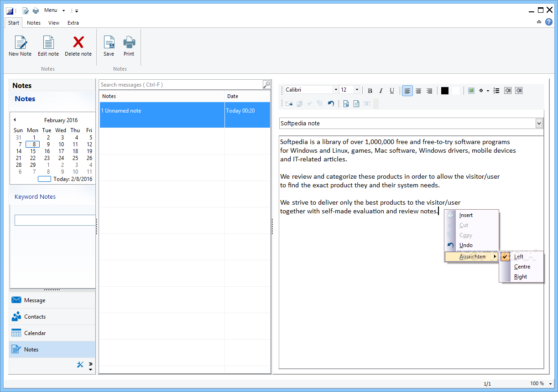Click the increase indent icon

coord(519,91)
